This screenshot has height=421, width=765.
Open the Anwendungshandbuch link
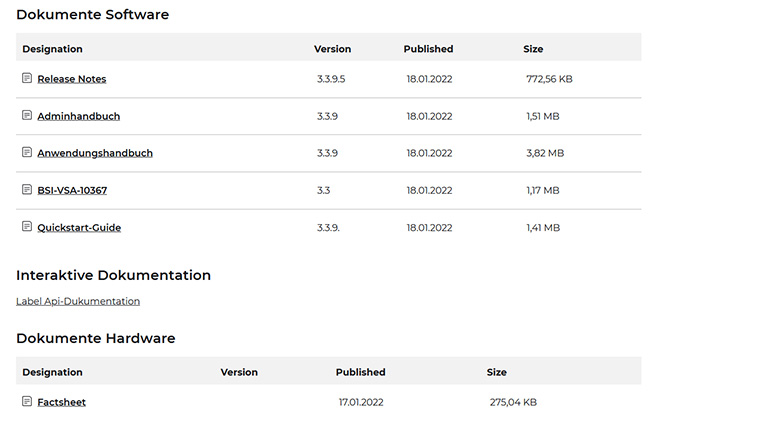click(x=95, y=153)
